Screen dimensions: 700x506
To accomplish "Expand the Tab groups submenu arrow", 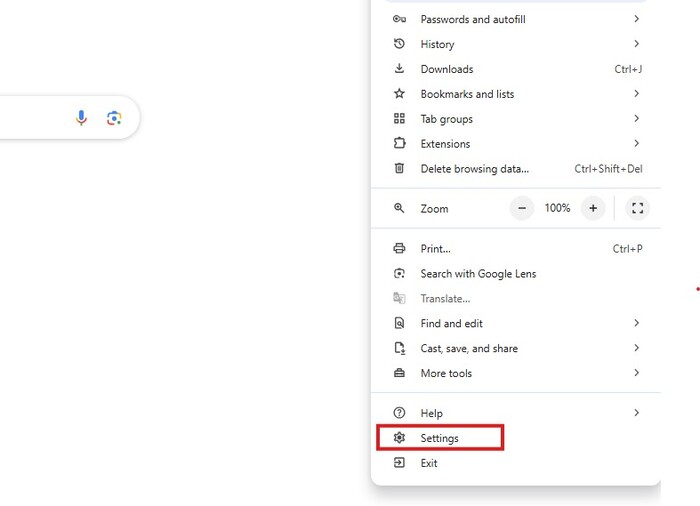I will [x=637, y=118].
